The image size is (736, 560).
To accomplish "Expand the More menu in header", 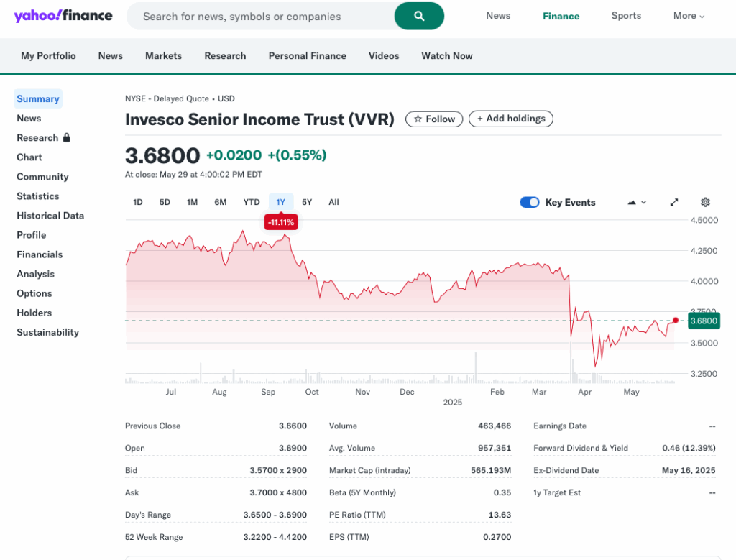I will 689,16.
